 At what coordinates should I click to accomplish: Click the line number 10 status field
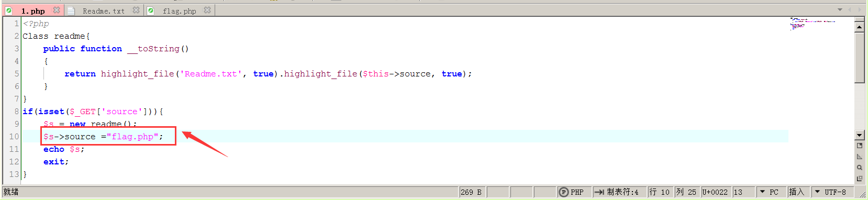click(660, 192)
